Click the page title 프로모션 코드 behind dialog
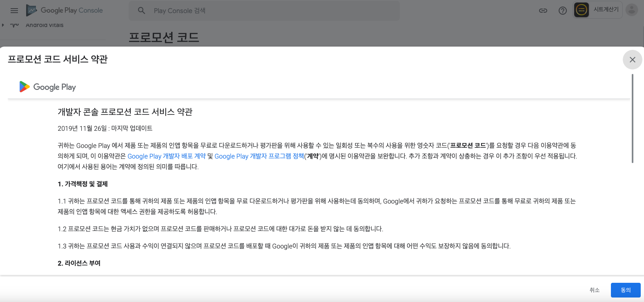 (164, 37)
